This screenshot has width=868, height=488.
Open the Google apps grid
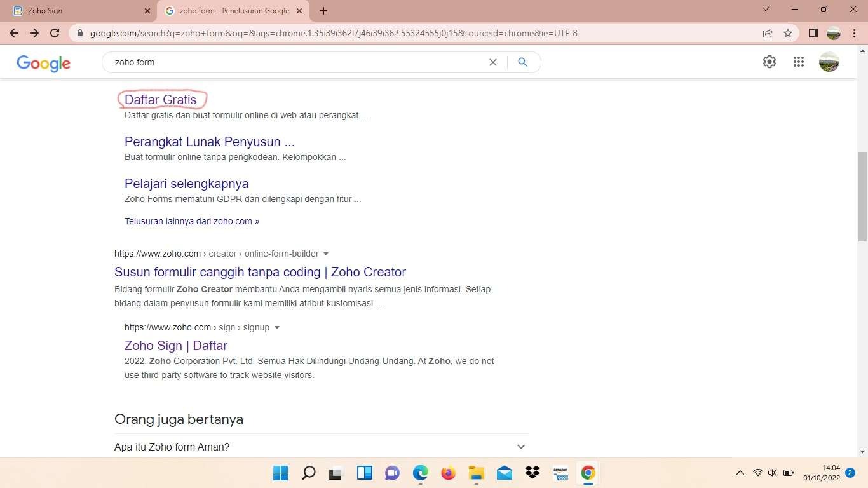[799, 62]
